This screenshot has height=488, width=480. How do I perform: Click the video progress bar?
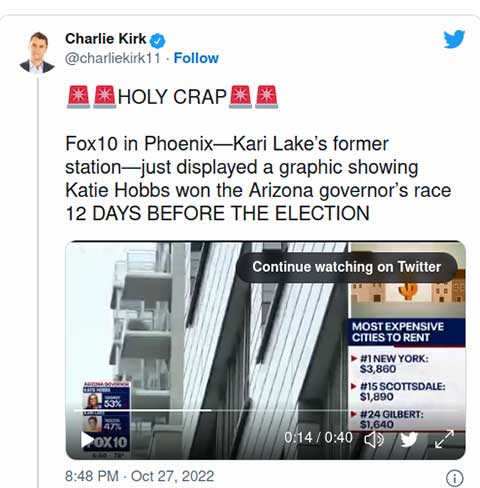pyautogui.click(x=265, y=410)
